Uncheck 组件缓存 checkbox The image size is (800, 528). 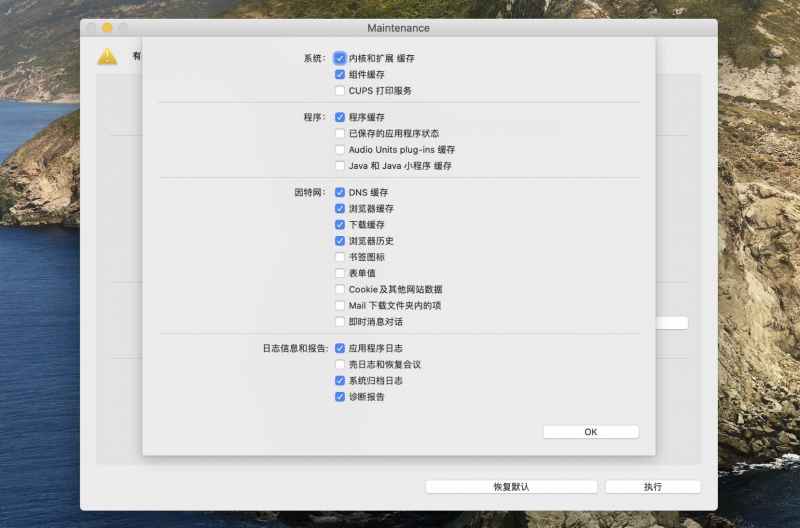point(340,74)
